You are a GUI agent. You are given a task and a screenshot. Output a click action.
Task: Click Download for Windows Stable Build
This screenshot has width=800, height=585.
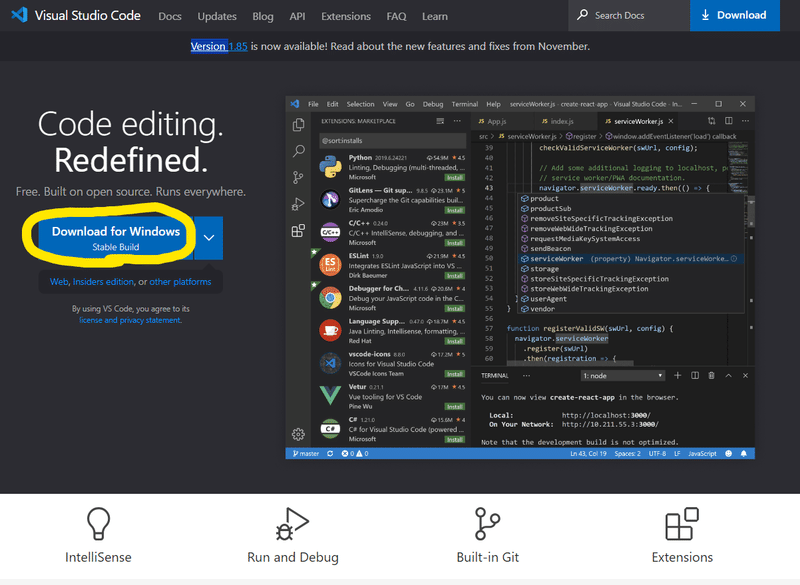[115, 238]
